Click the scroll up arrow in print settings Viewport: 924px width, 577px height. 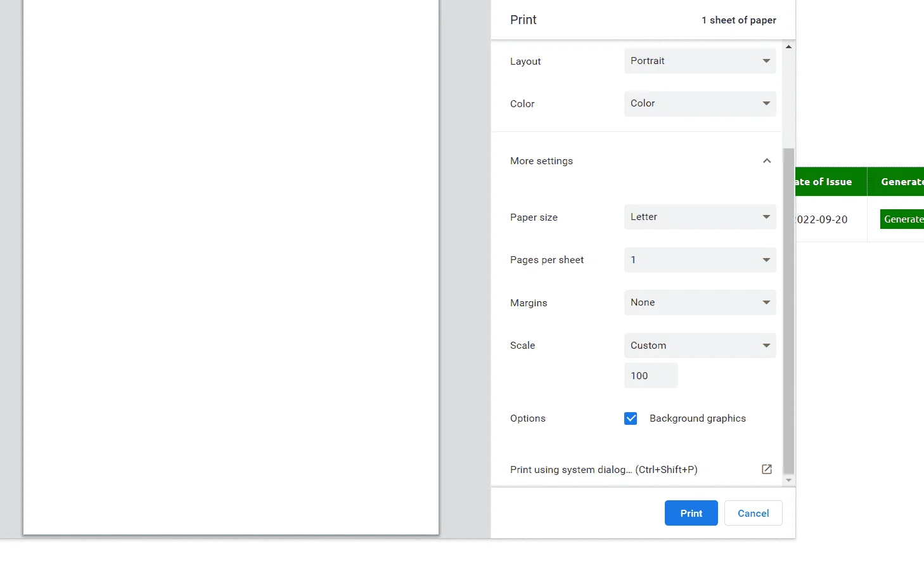[788, 46]
